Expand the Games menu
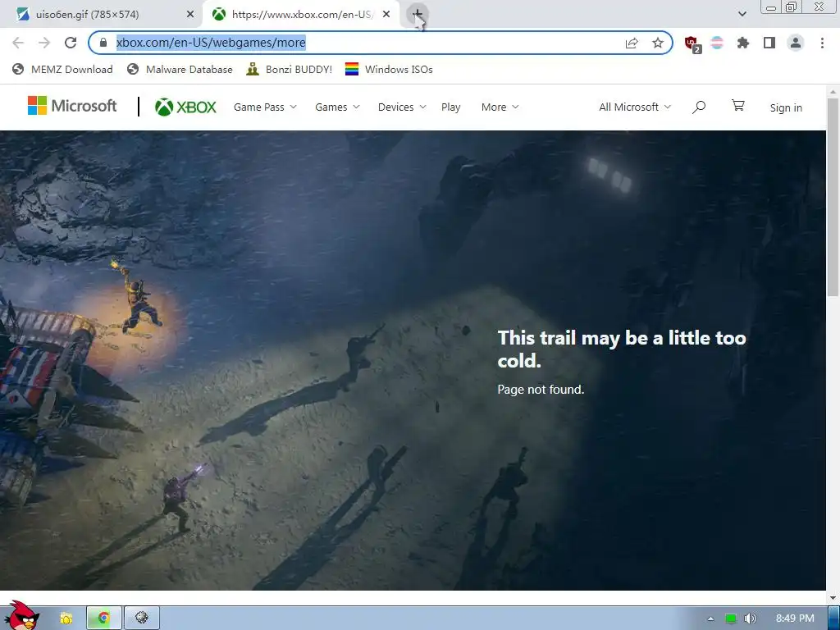 point(337,107)
